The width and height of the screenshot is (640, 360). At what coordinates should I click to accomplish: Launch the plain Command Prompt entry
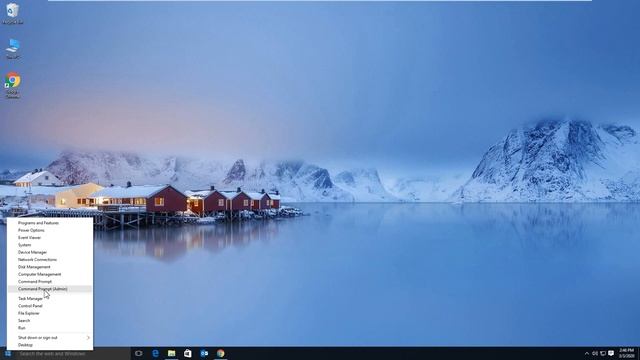(x=50, y=282)
